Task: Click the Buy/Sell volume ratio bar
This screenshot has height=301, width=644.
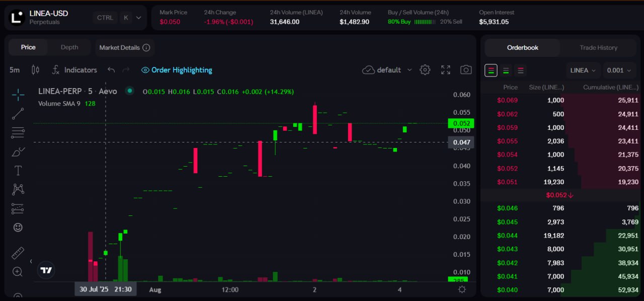Action: [x=426, y=22]
